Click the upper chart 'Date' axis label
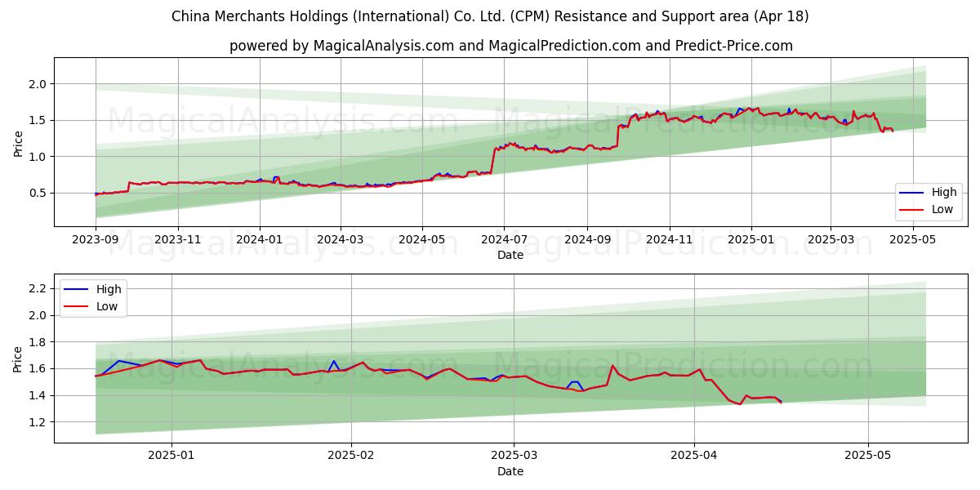The width and height of the screenshot is (980, 490). (510, 255)
